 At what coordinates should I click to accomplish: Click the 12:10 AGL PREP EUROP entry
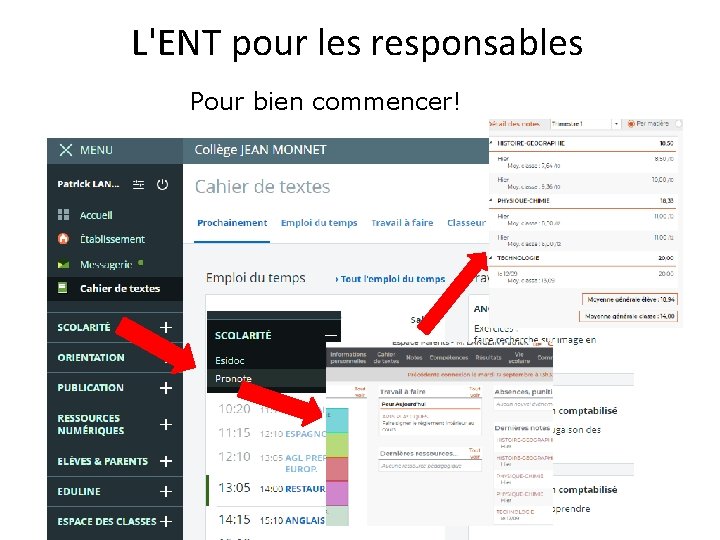(272, 462)
